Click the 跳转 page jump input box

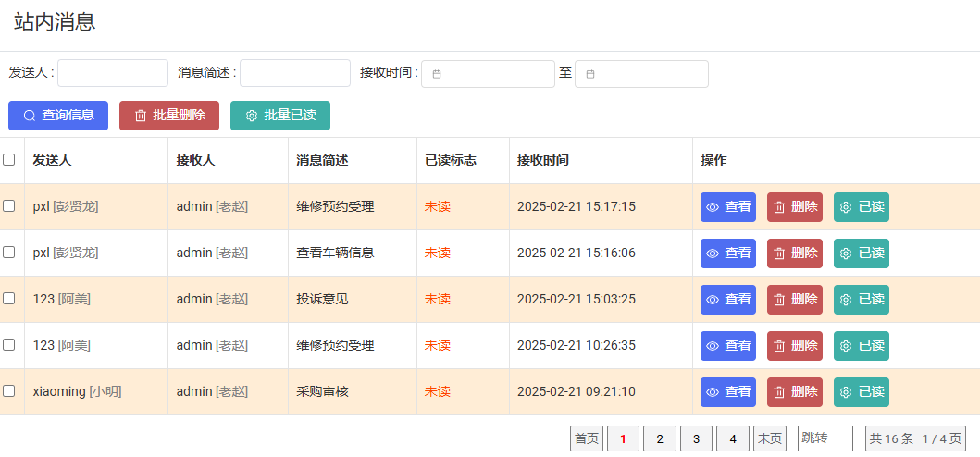(825, 438)
